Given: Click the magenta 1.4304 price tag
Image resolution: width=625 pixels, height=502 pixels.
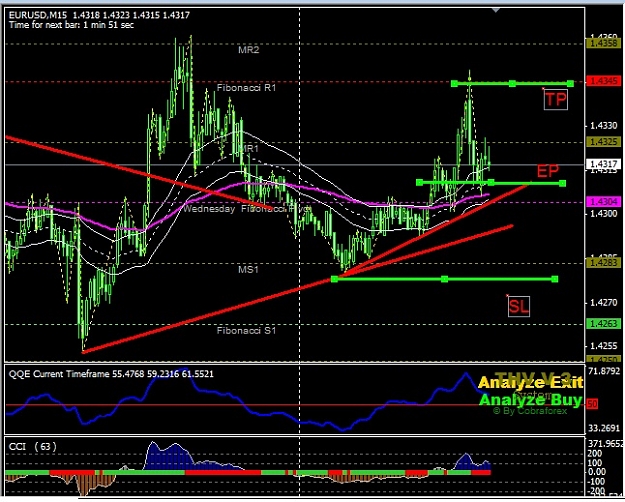Looking at the screenshot, I should tap(603, 201).
